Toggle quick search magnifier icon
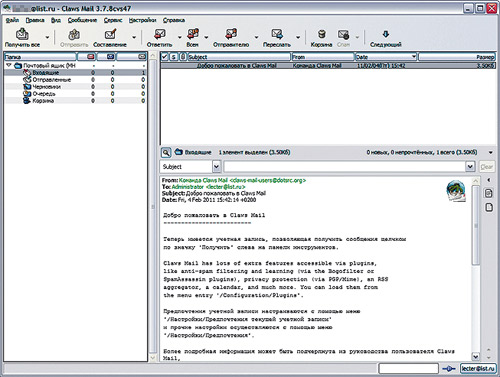The width and height of the screenshot is (500, 377). point(166,153)
